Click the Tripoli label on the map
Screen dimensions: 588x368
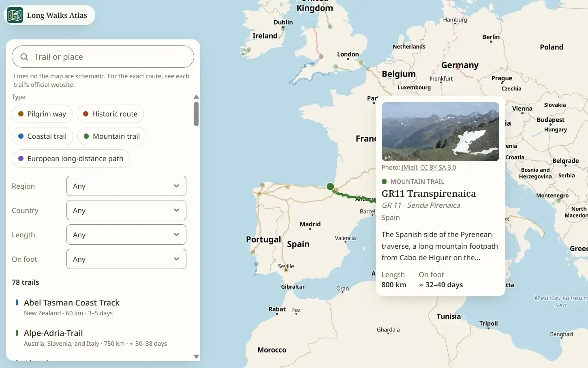pyautogui.click(x=489, y=323)
